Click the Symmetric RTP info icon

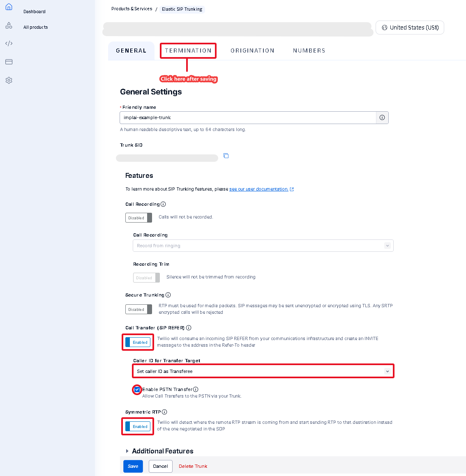tap(164, 412)
